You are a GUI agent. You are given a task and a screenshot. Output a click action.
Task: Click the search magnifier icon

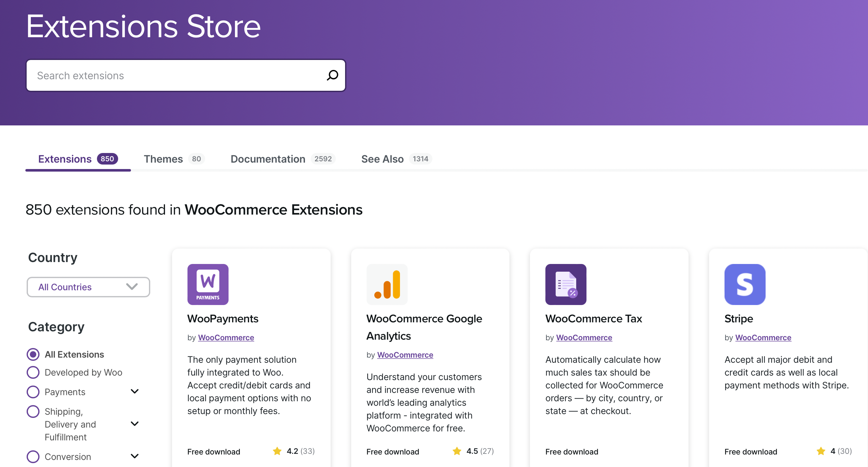point(332,75)
